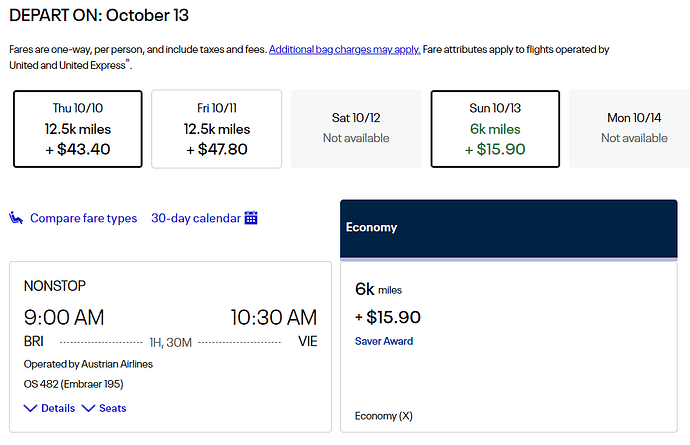Choose the Sat 10/12 unavailable date card
The width and height of the screenshot is (690, 445).
pos(356,129)
